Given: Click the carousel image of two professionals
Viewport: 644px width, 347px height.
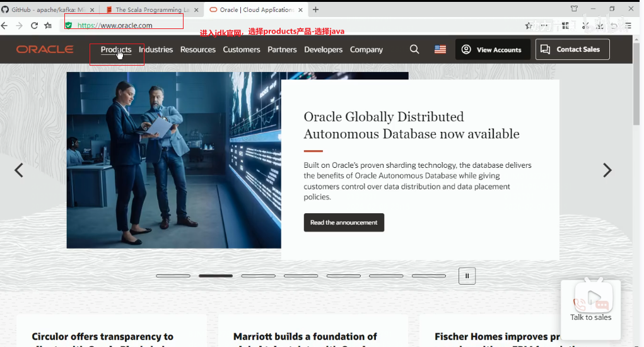Looking at the screenshot, I should pyautogui.click(x=173, y=160).
